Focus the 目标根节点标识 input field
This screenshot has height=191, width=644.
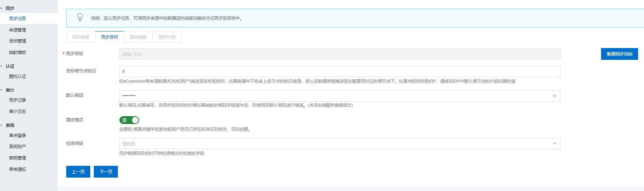(x=339, y=71)
